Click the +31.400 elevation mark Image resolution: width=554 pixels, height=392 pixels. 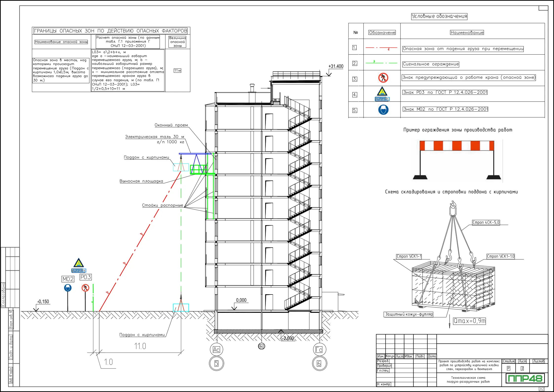pos(336,66)
